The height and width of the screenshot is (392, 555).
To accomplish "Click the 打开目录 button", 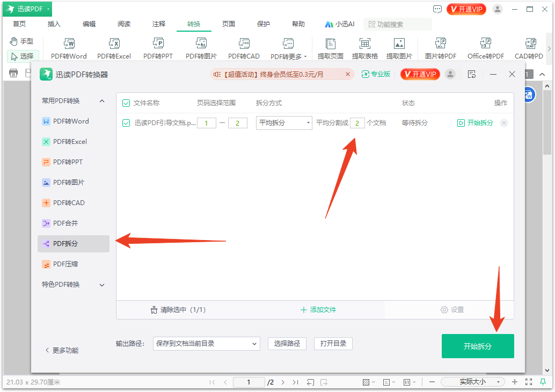I will (333, 344).
